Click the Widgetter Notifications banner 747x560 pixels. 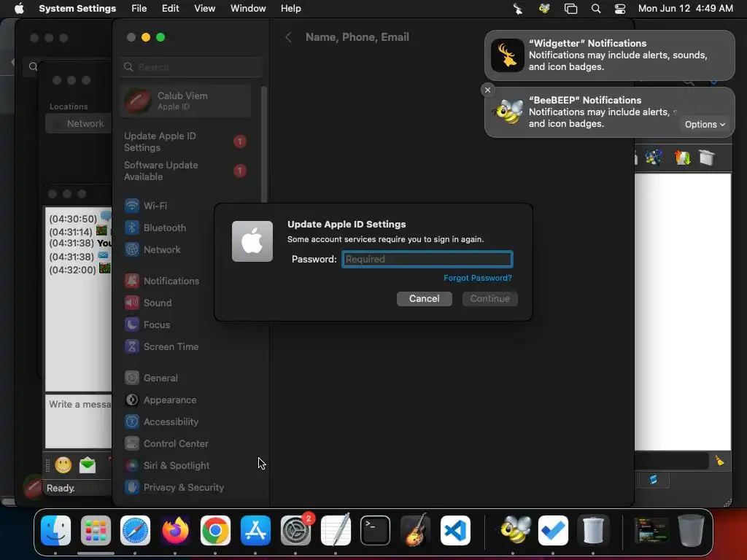[609, 55]
